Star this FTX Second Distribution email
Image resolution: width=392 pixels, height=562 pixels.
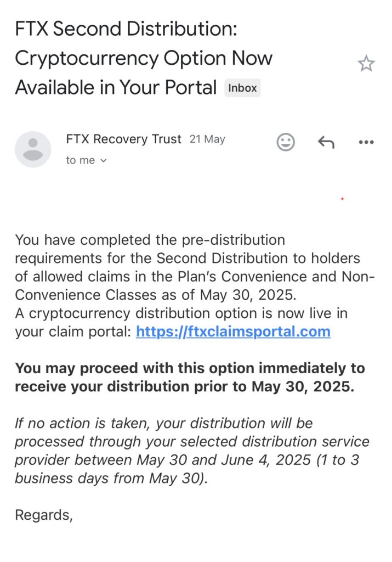366,64
